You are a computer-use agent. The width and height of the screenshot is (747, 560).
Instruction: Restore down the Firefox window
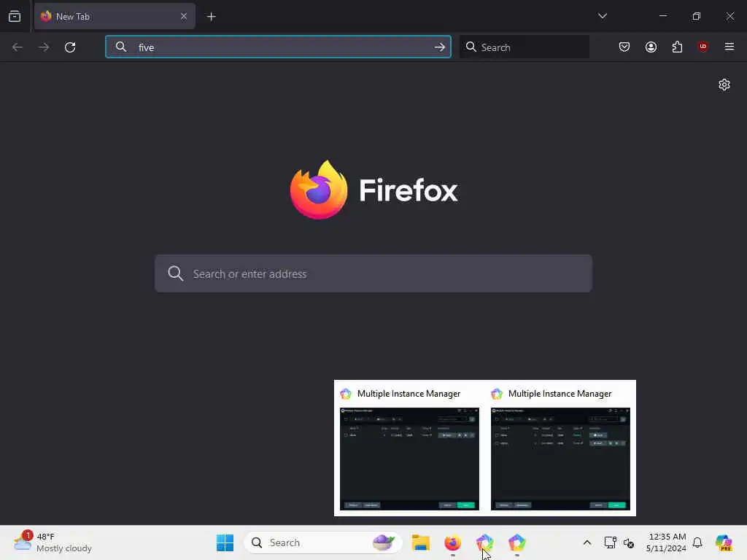[696, 16]
